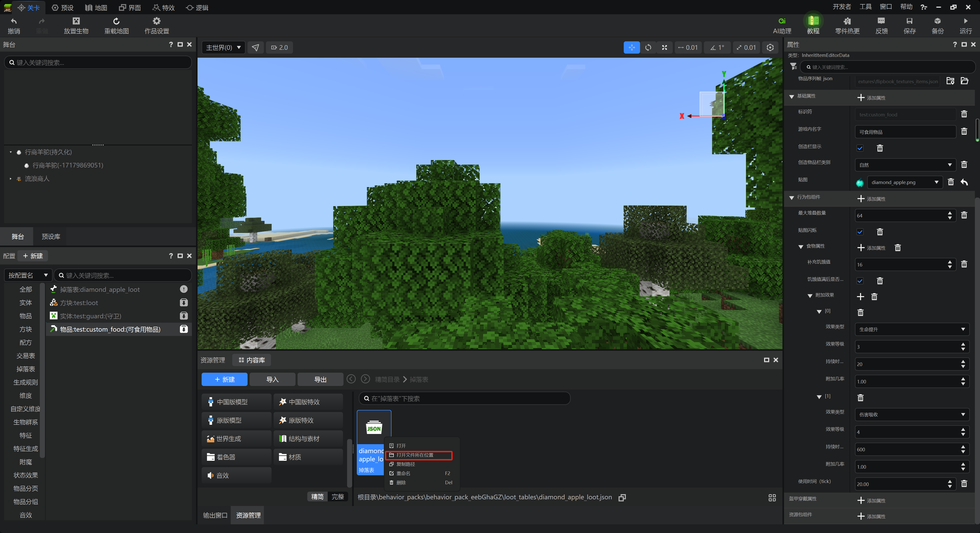Screen dimensions: 980x533
Task: Open 作品设置 gear icon
Action: [156, 21]
